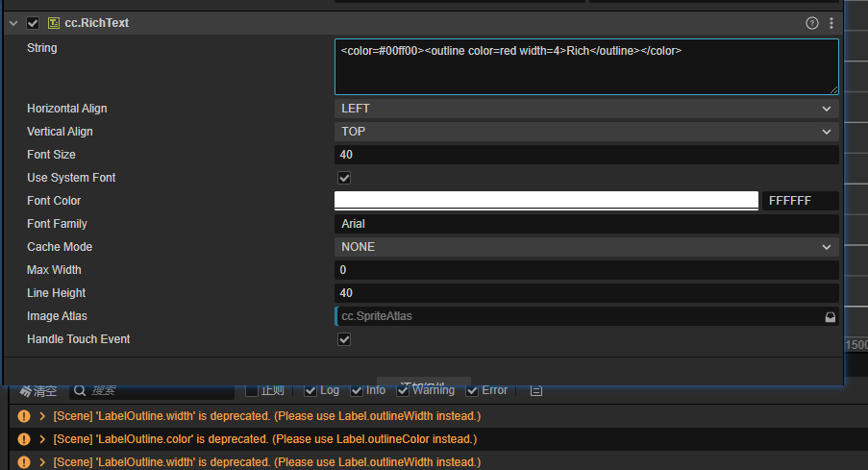Expand the LabelOutline.color deprecated warning
Screen dimensions: 868x470
(x=42, y=439)
